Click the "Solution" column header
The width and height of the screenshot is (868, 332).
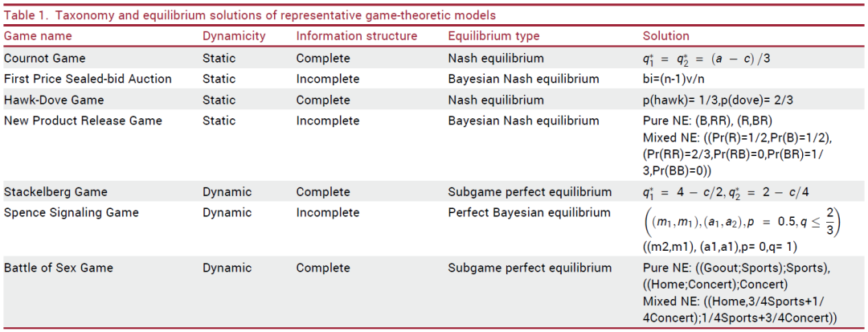(665, 36)
